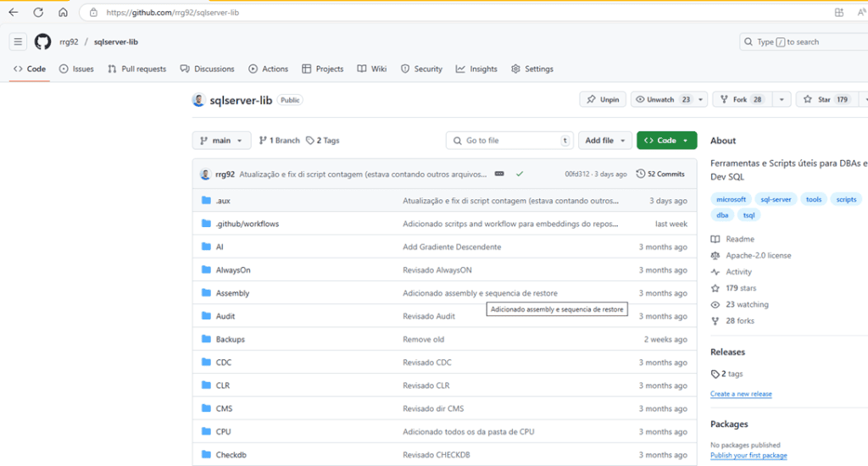Image resolution: width=868 pixels, height=466 pixels.
Task: Switch to the Issues tab
Action: pyautogui.click(x=76, y=69)
